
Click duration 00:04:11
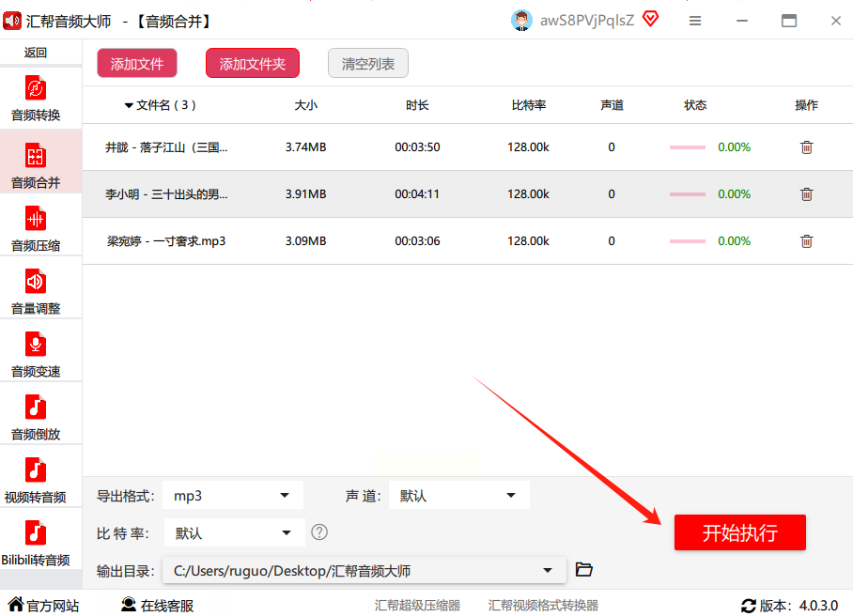coord(417,194)
